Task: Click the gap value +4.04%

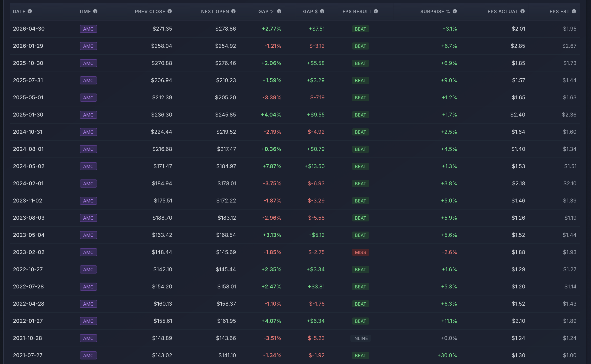Action: [271, 115]
